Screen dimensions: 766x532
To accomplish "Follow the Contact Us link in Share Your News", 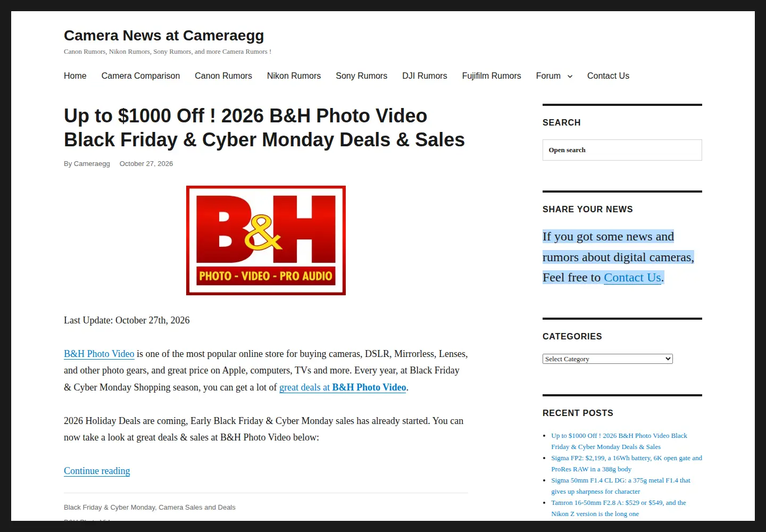I will (x=632, y=278).
